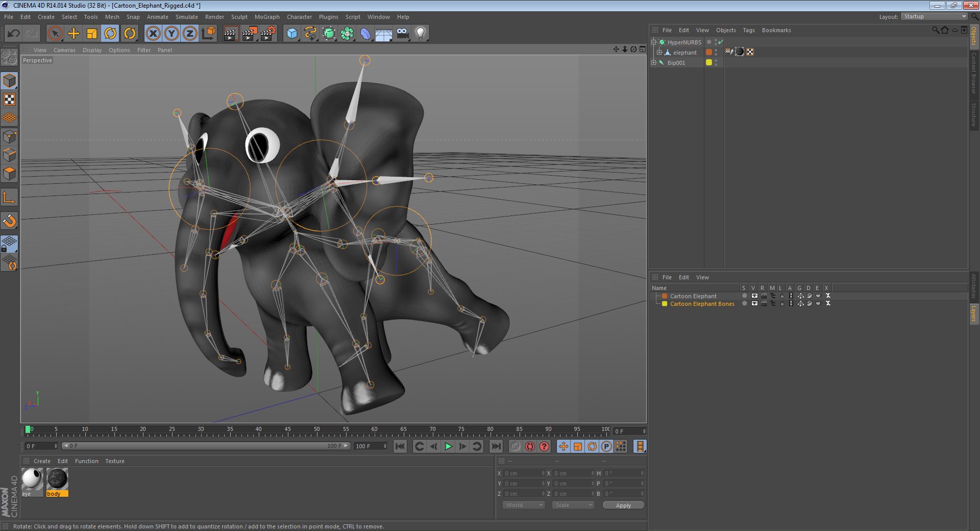The image size is (980, 531).
Task: Add a Camera object
Action: click(x=402, y=34)
